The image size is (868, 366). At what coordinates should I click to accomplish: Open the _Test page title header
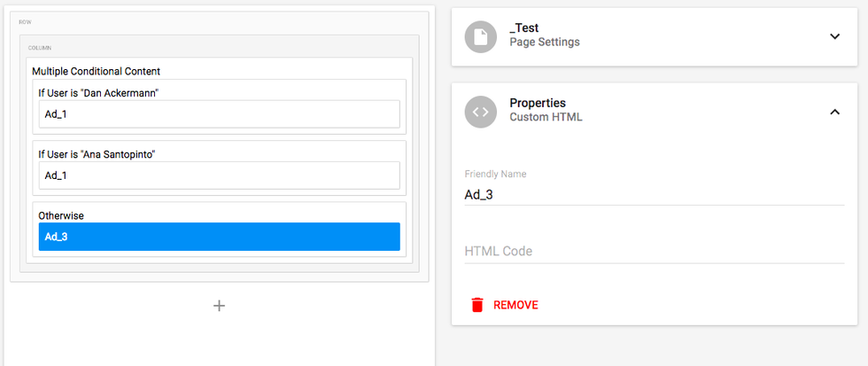point(524,28)
